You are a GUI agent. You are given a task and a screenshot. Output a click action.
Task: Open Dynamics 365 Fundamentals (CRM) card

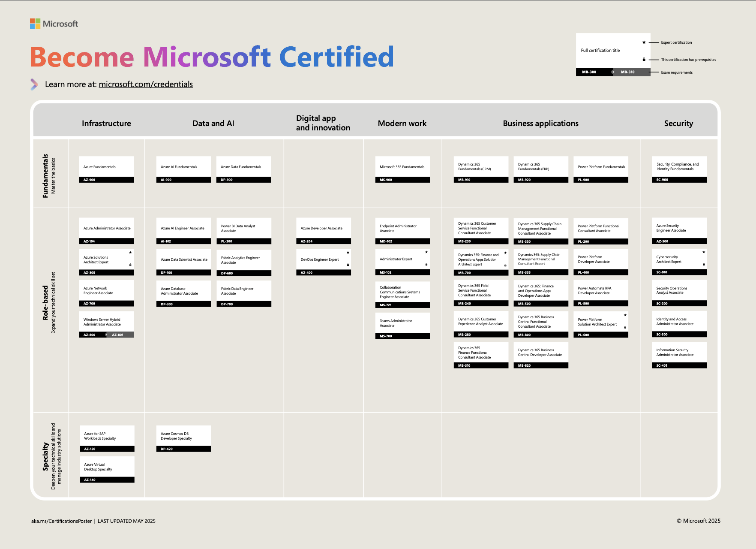(481, 169)
